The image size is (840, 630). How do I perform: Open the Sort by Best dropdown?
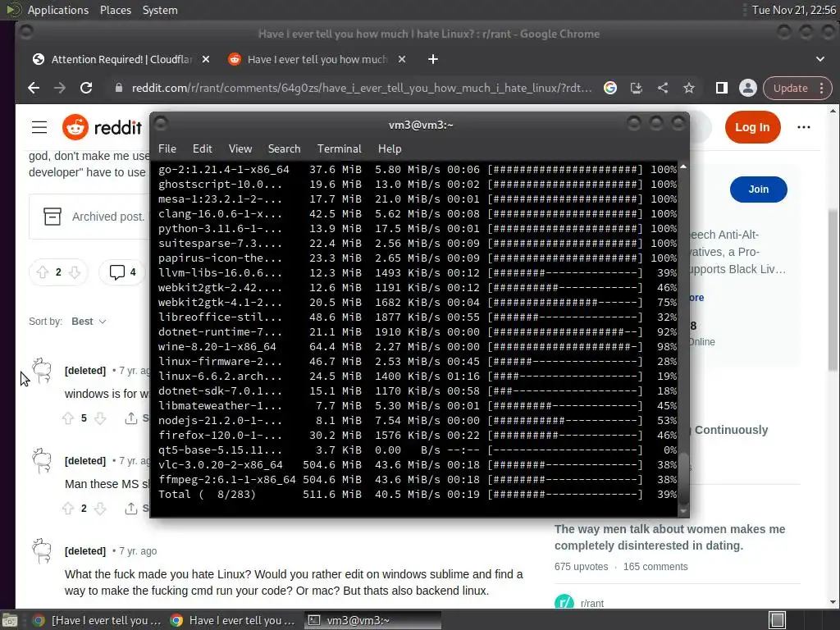[x=89, y=322]
